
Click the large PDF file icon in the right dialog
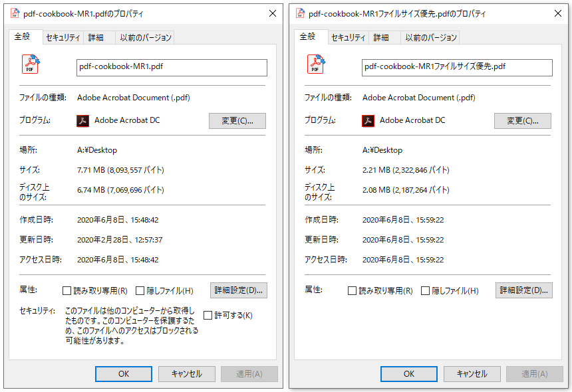tap(316, 64)
